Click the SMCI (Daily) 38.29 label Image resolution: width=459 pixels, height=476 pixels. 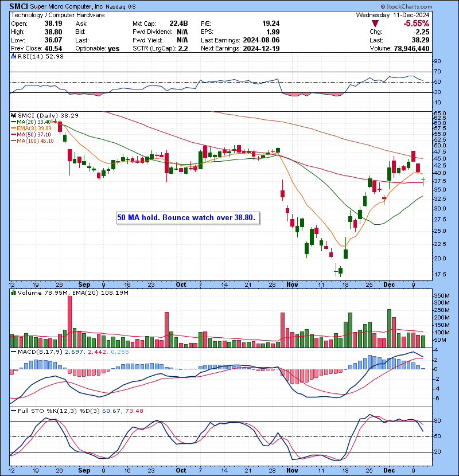click(x=48, y=115)
